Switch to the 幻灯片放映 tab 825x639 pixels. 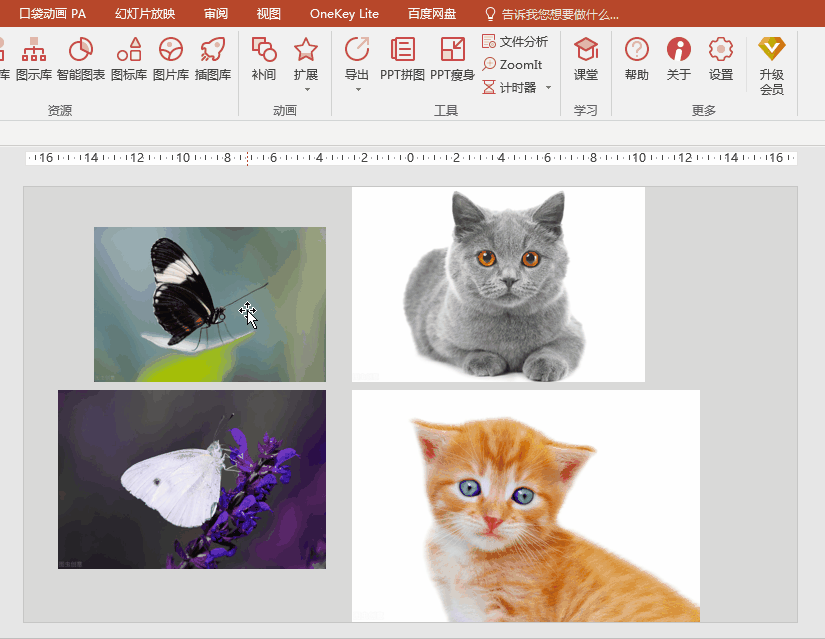(145, 14)
